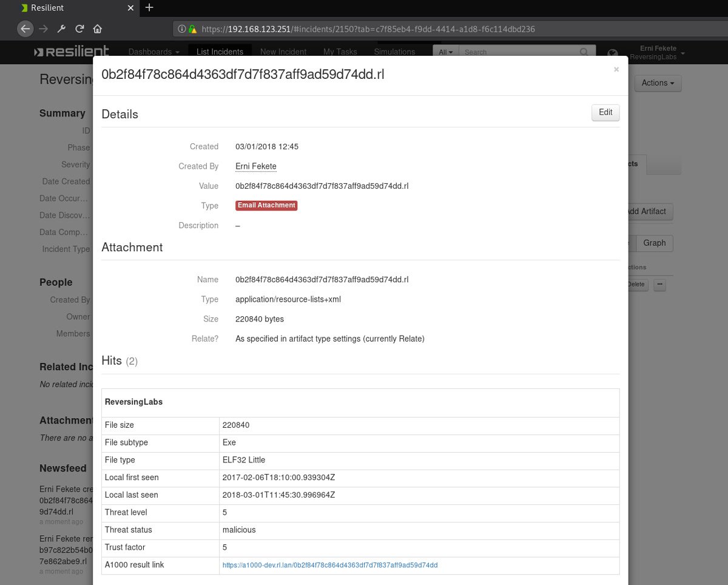This screenshot has width=728, height=585.
Task: Click the Email Attachment type badge
Action: pos(266,205)
